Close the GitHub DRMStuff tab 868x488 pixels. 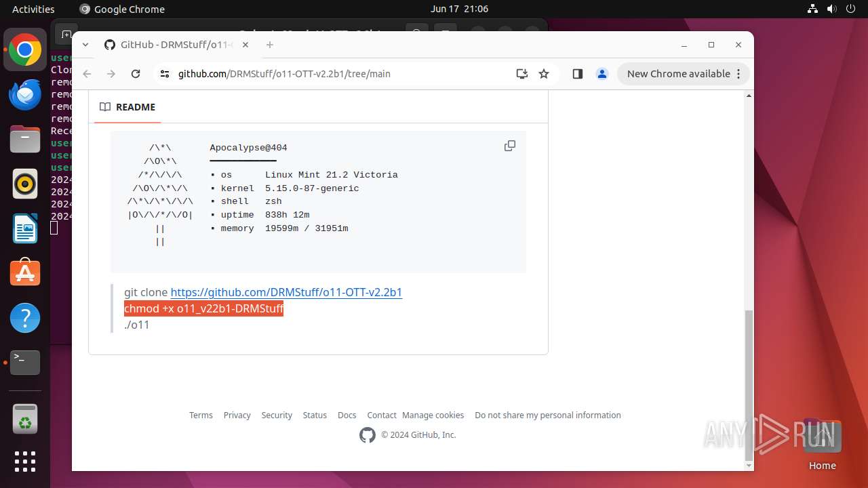pos(245,45)
